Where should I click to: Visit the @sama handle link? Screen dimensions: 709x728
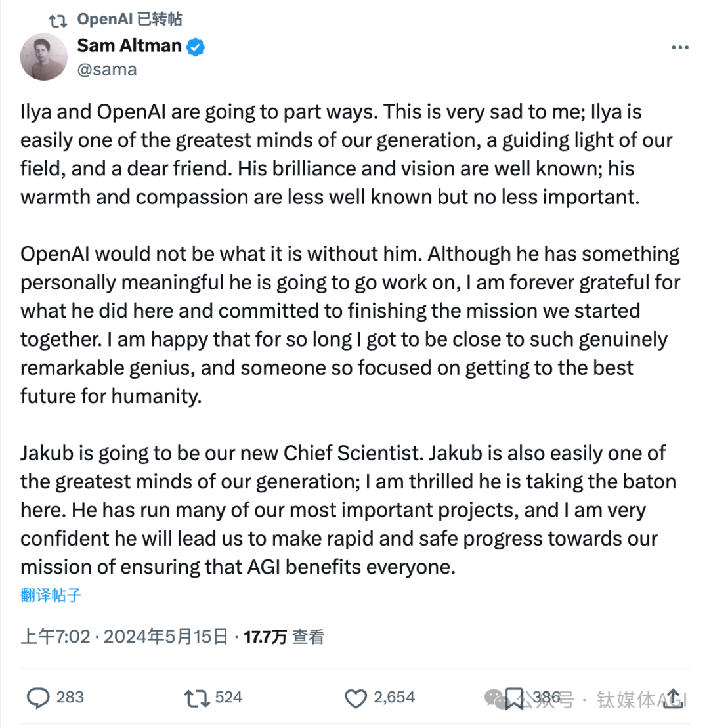[x=107, y=70]
